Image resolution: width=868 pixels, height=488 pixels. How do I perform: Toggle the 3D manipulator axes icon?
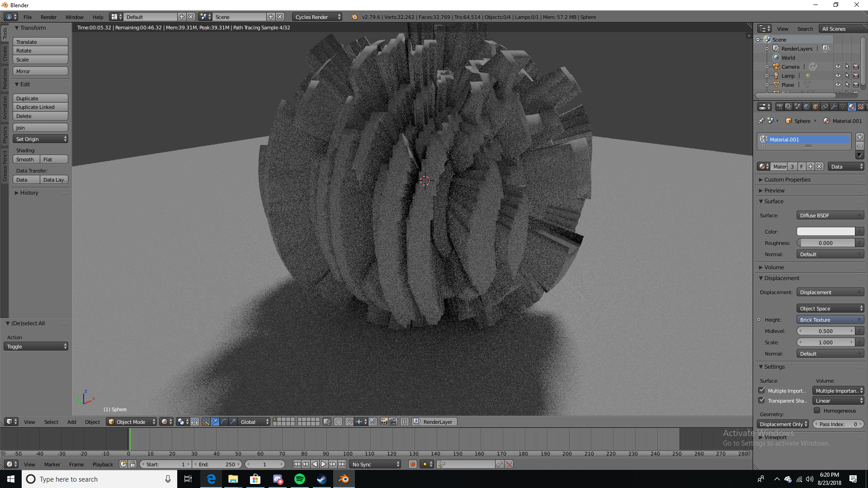(x=206, y=422)
